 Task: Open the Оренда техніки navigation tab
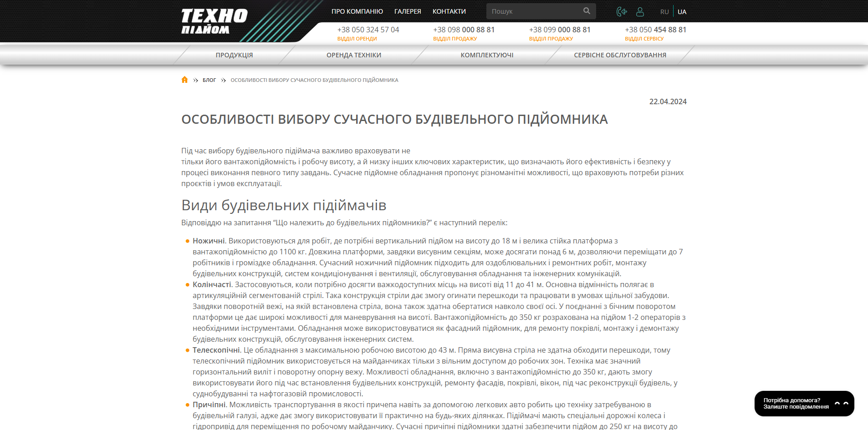354,55
